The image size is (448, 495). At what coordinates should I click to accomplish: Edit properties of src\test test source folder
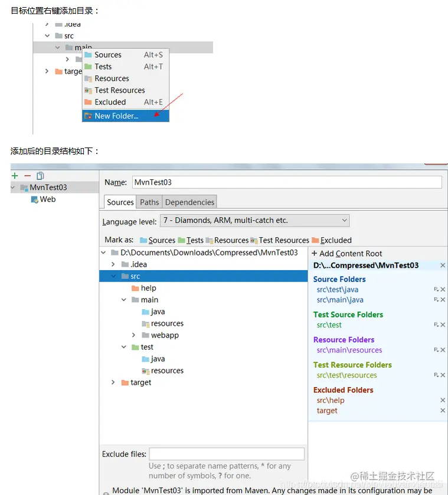point(436,325)
